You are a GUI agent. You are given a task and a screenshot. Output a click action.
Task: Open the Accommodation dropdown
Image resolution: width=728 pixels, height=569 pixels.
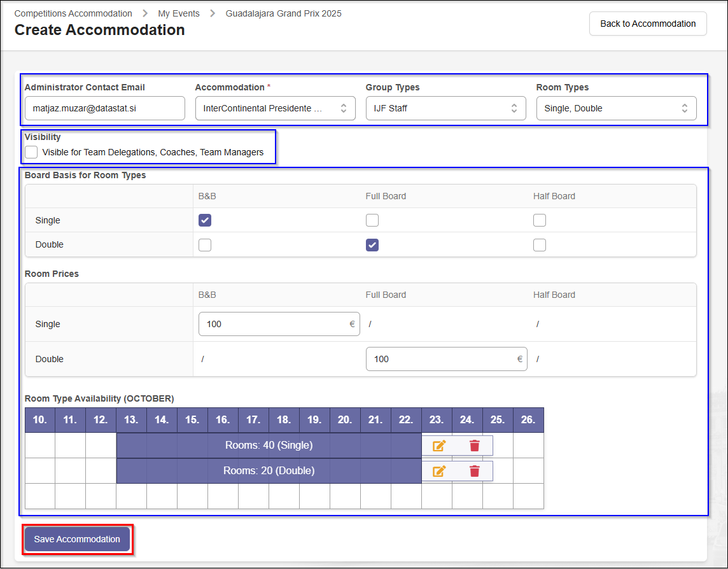(x=275, y=108)
